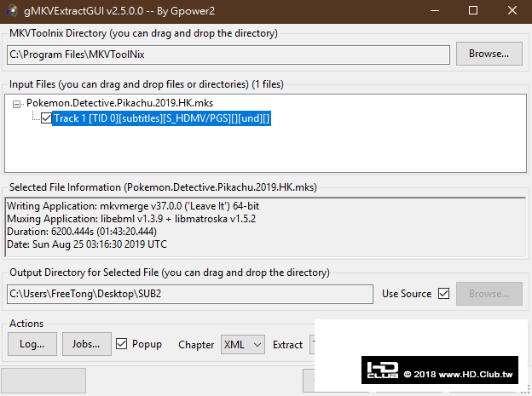The image size is (532, 396).
Task: Open the Jobs window
Action: click(86, 344)
